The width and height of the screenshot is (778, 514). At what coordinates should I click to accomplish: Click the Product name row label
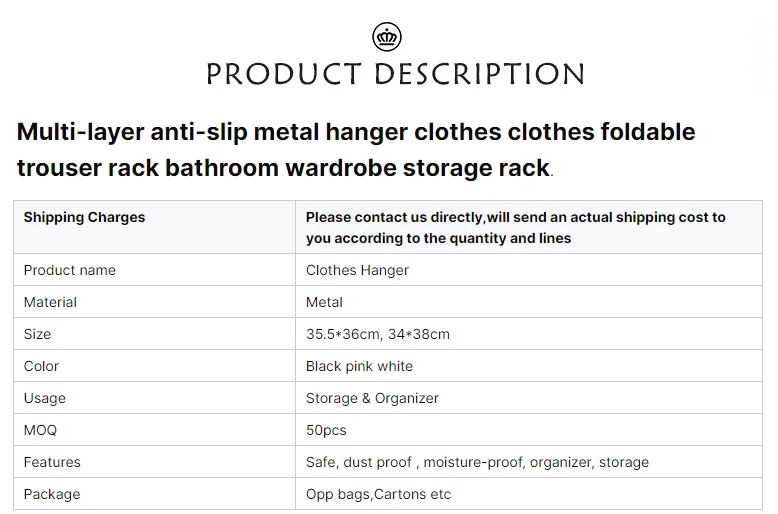(70, 270)
